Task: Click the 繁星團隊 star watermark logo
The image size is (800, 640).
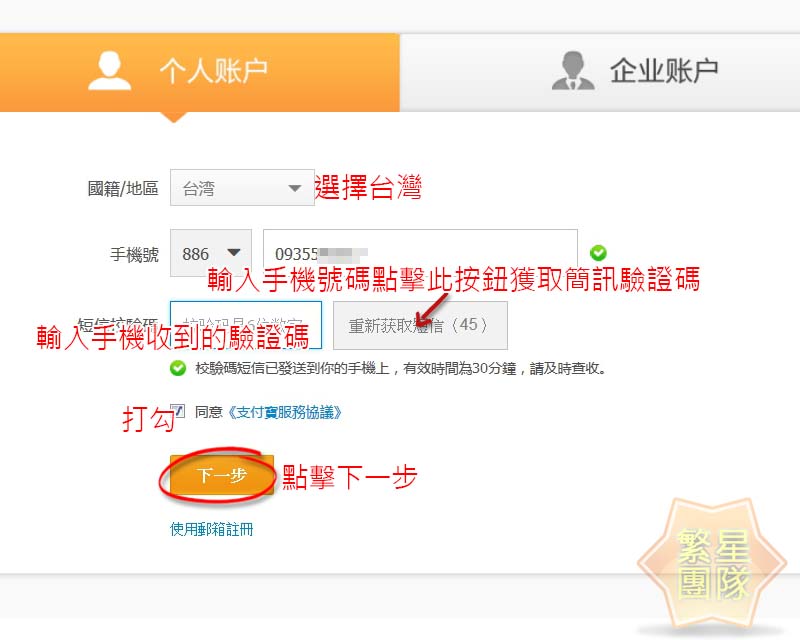Action: point(712,564)
